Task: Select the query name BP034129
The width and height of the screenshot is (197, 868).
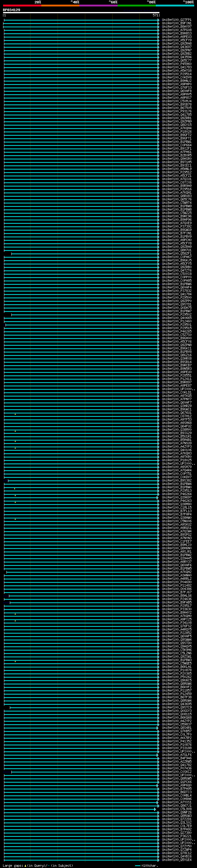Action: click(11, 10)
